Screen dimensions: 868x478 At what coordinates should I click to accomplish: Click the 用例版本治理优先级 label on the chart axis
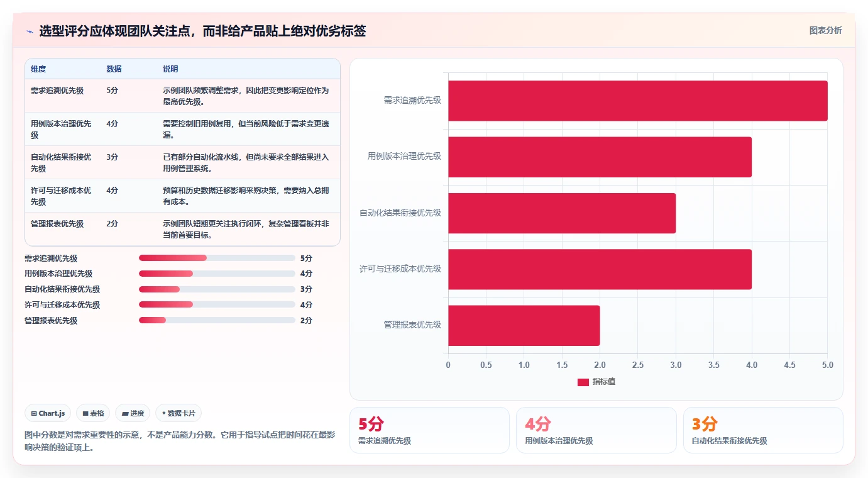pyautogui.click(x=404, y=157)
